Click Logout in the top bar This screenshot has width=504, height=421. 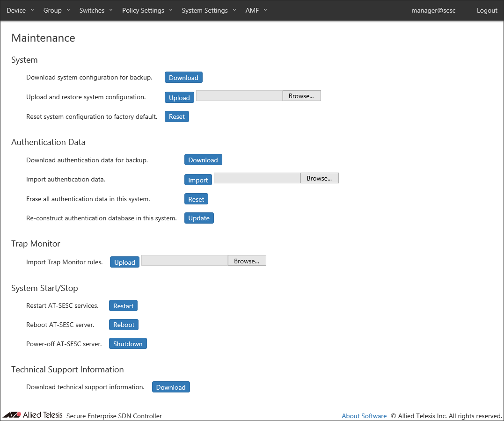[x=487, y=10]
